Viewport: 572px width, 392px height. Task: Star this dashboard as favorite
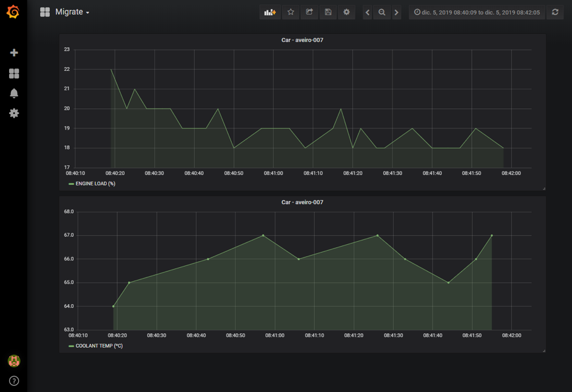tap(291, 12)
